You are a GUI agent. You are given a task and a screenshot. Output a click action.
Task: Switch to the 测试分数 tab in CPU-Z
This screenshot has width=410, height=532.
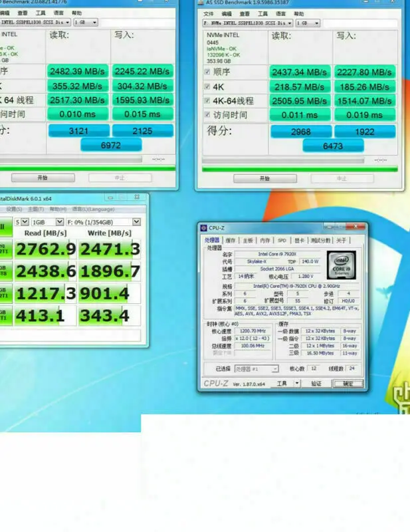[x=320, y=241]
